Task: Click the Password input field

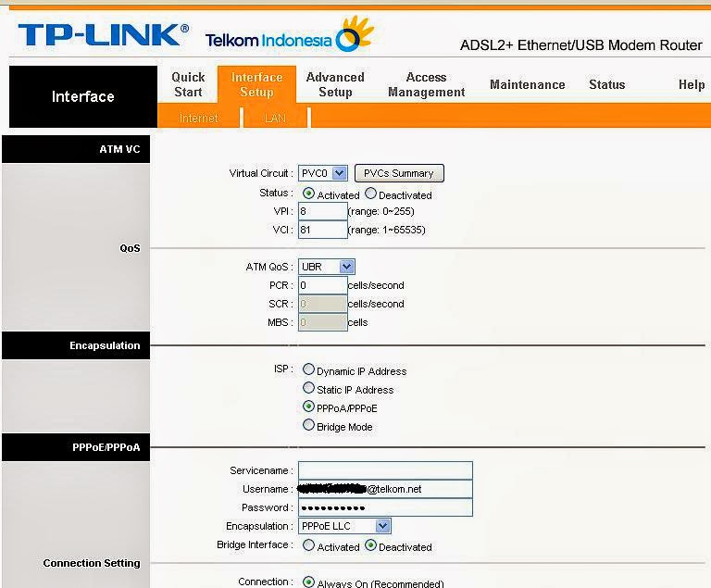Action: point(385,507)
